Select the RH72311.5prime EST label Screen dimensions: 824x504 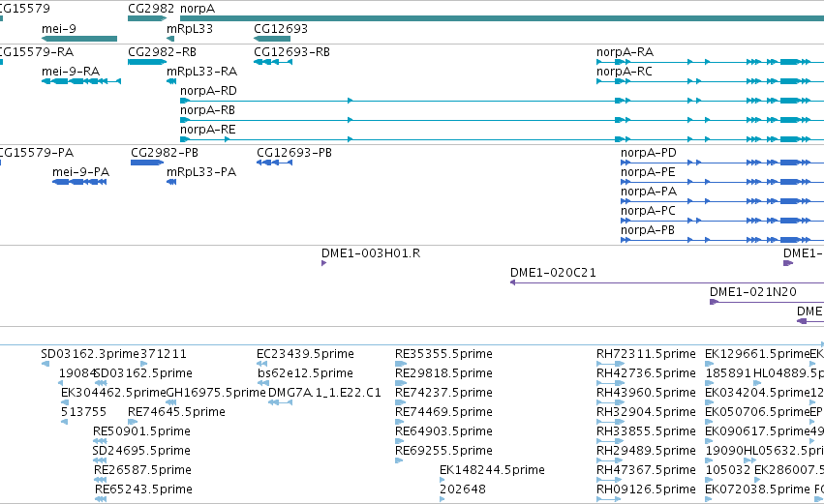[647, 354]
